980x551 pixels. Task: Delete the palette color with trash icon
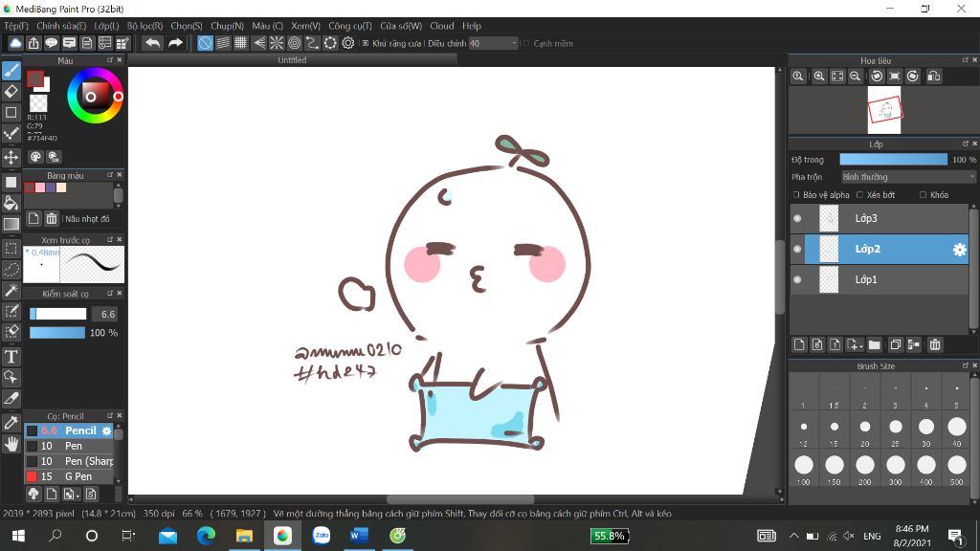coord(52,219)
